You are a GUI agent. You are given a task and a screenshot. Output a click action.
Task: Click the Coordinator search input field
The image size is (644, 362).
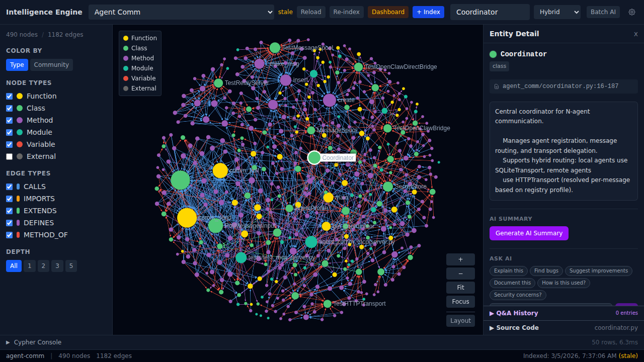coord(490,12)
